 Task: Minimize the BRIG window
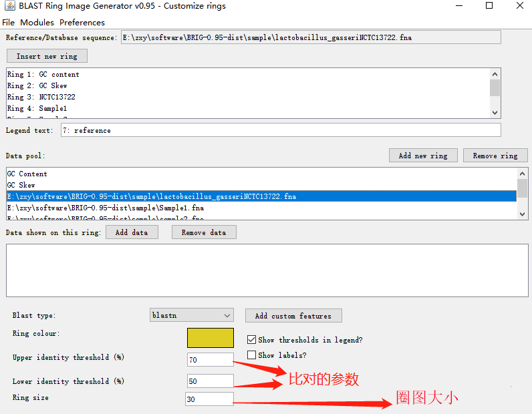[459, 6]
